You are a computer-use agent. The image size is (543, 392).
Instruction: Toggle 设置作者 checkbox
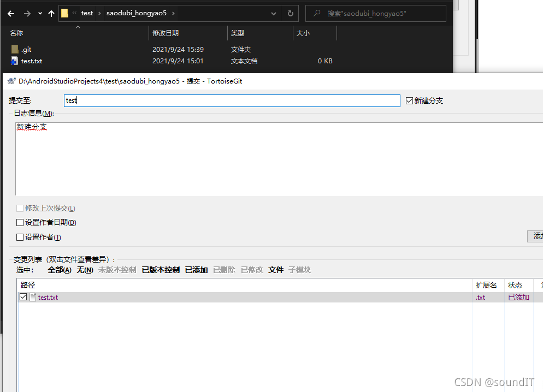[x=20, y=237]
